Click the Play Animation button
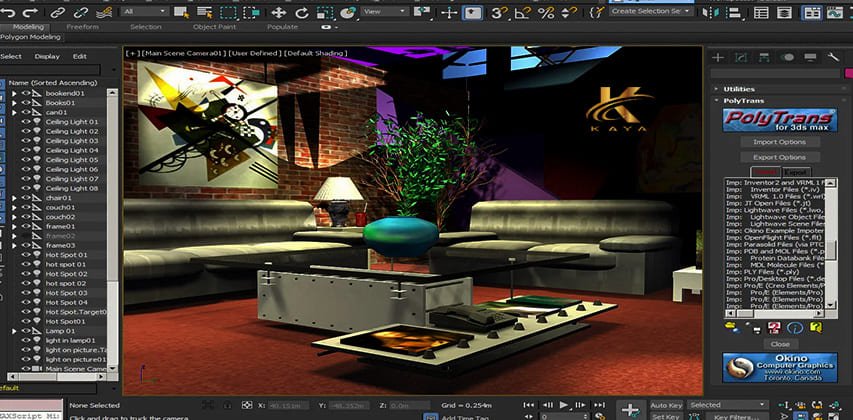Image resolution: width=853 pixels, height=420 pixels. click(x=564, y=405)
